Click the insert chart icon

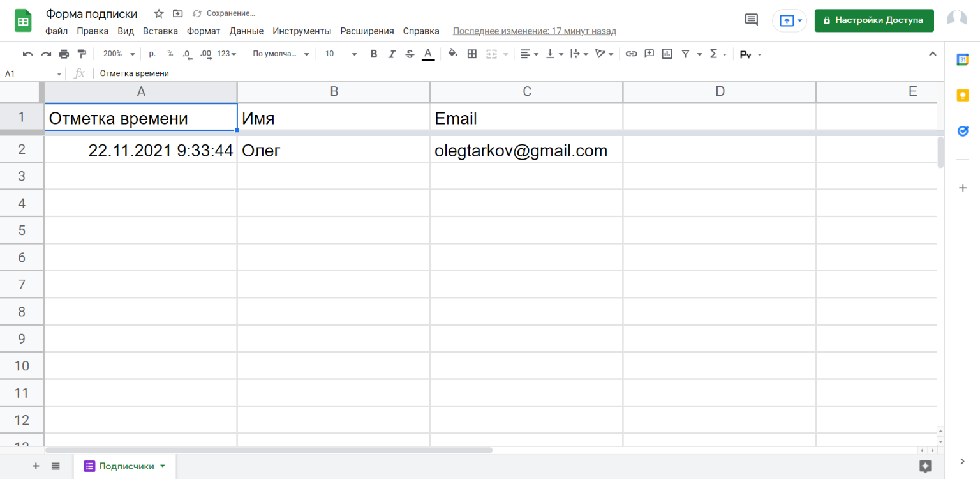click(667, 54)
